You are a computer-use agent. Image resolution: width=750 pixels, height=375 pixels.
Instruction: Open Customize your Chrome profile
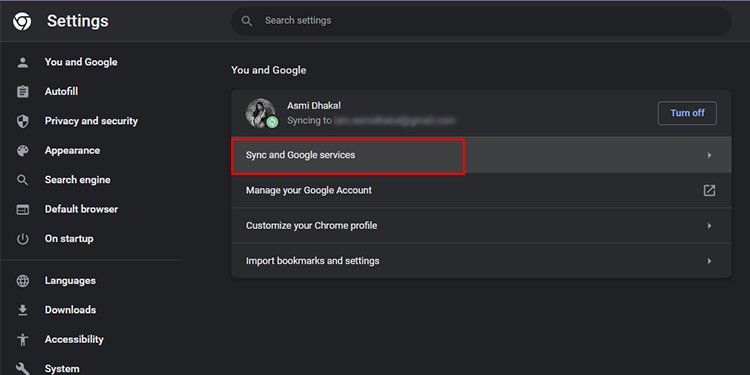481,226
